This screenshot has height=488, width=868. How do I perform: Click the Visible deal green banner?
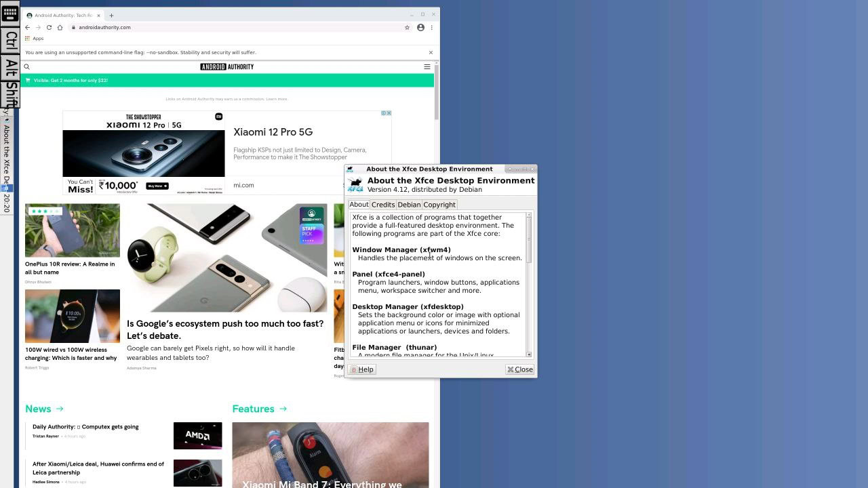pos(227,81)
